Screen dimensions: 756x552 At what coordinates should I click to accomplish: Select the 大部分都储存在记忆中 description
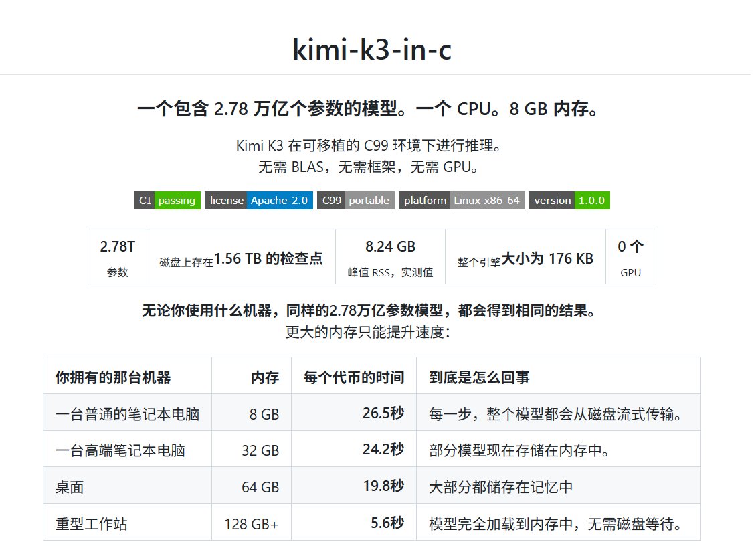pos(501,487)
